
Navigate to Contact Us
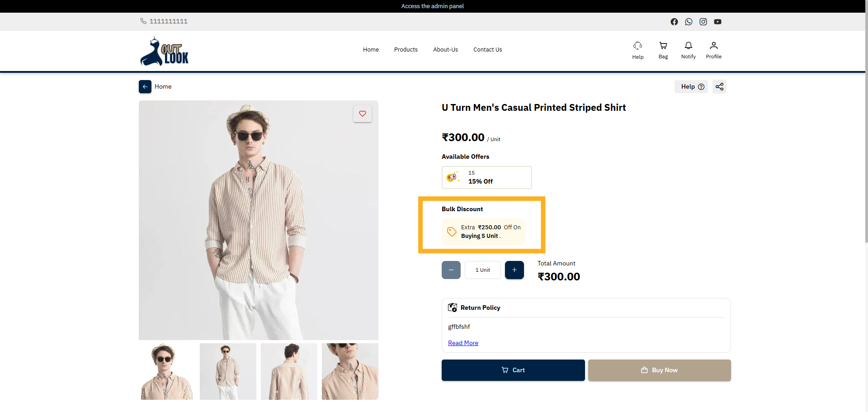pos(487,50)
